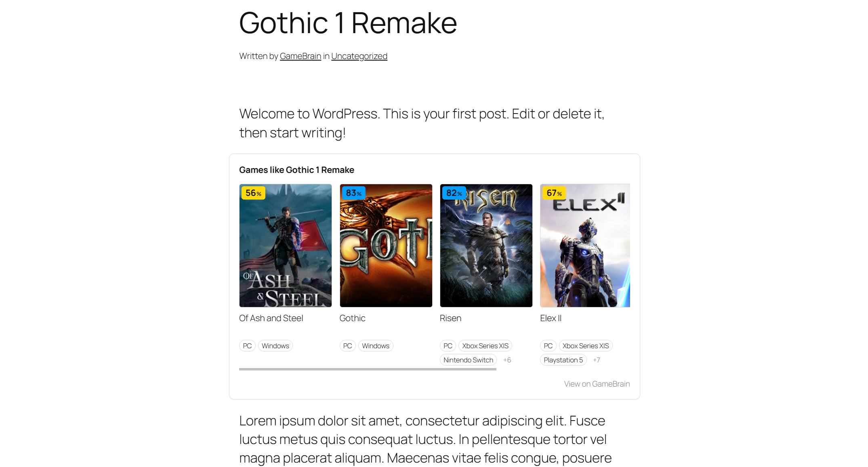This screenshot has height=467, width=868.
Task: Select Xbox Series X|S tag under Elex II
Action: coord(586,346)
